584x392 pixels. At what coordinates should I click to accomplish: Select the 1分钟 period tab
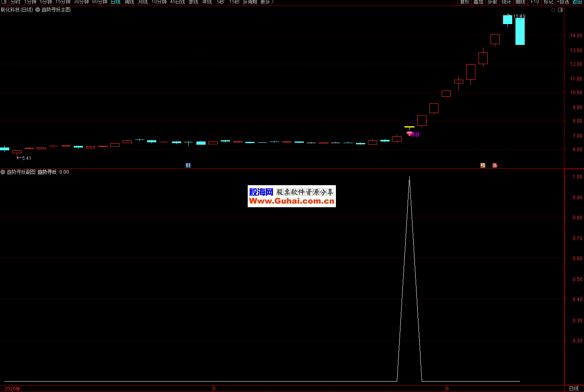click(30, 2)
